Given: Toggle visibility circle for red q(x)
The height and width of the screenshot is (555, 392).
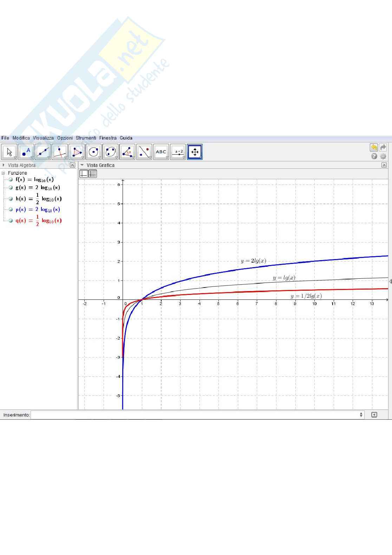Looking at the screenshot, I should coord(11,221).
